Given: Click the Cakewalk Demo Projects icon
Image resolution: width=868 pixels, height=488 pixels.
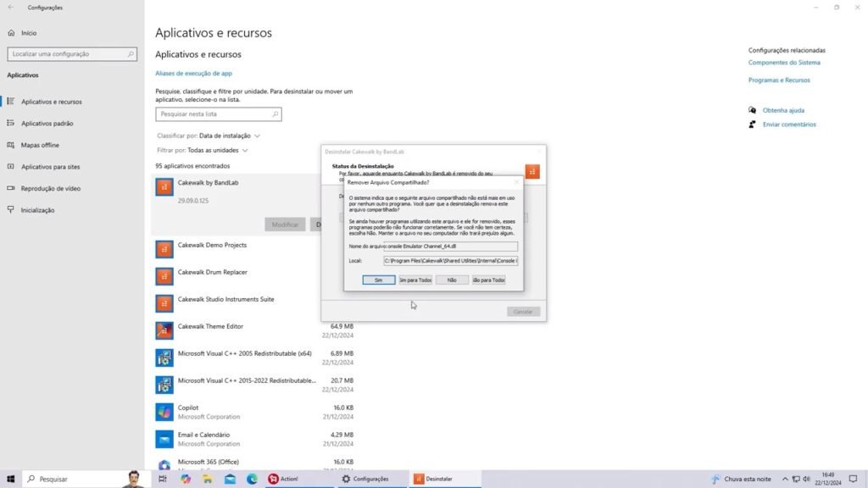Looking at the screenshot, I should click(x=164, y=250).
